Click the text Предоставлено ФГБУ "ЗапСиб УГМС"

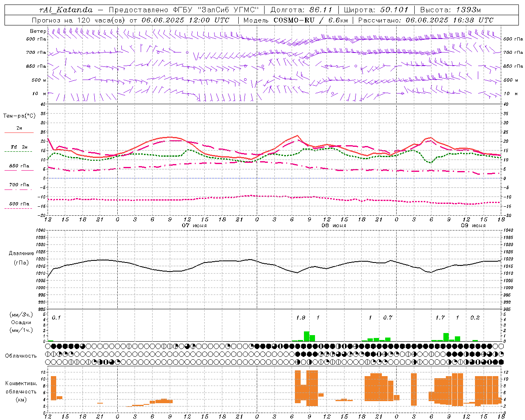point(184,10)
